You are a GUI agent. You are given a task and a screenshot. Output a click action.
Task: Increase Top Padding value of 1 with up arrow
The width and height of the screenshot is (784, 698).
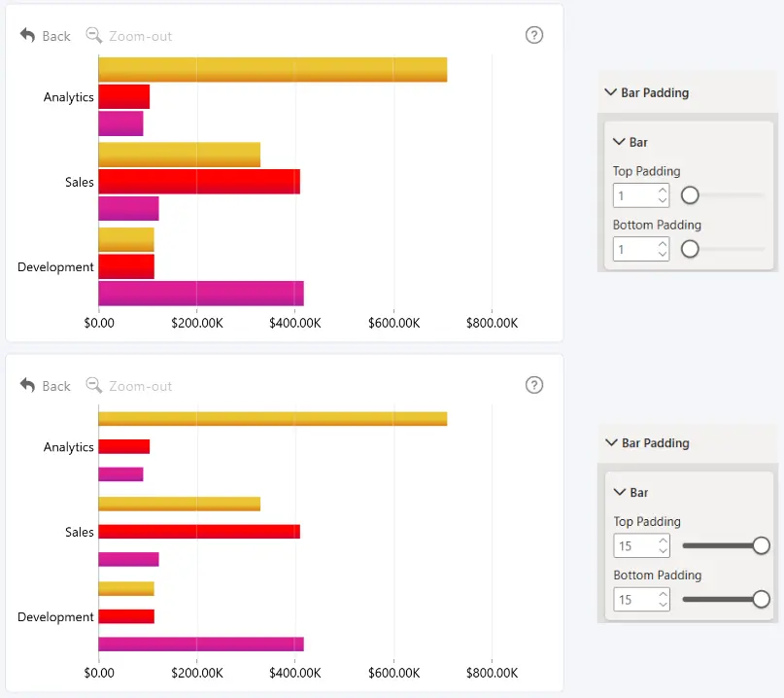[663, 191]
